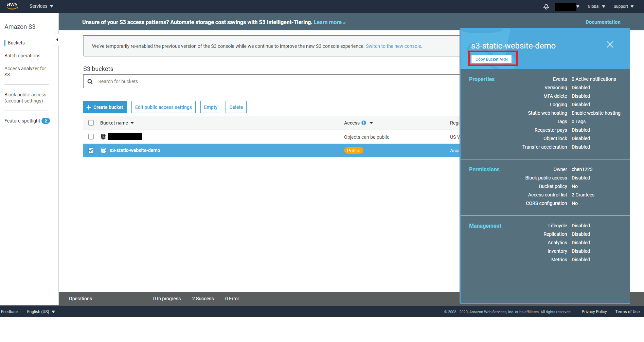Check the redacted bucket's checkbox
The height and width of the screenshot is (342, 644).
(x=91, y=137)
